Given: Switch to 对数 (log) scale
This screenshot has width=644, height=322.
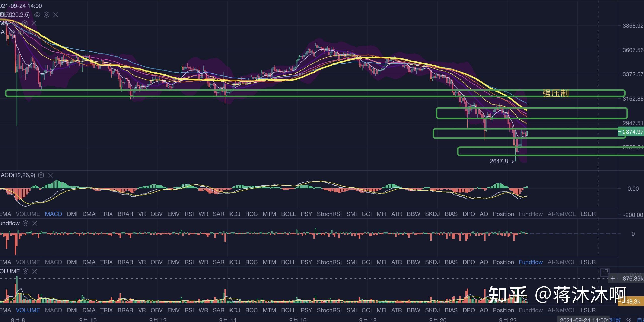Looking at the screenshot, I should pyautogui.click(x=615, y=320).
